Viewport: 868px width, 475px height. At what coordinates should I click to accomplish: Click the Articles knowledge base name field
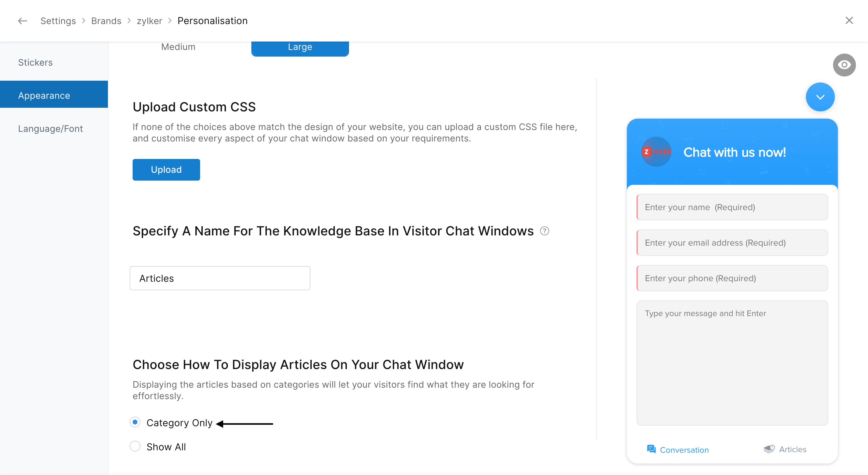[220, 278]
